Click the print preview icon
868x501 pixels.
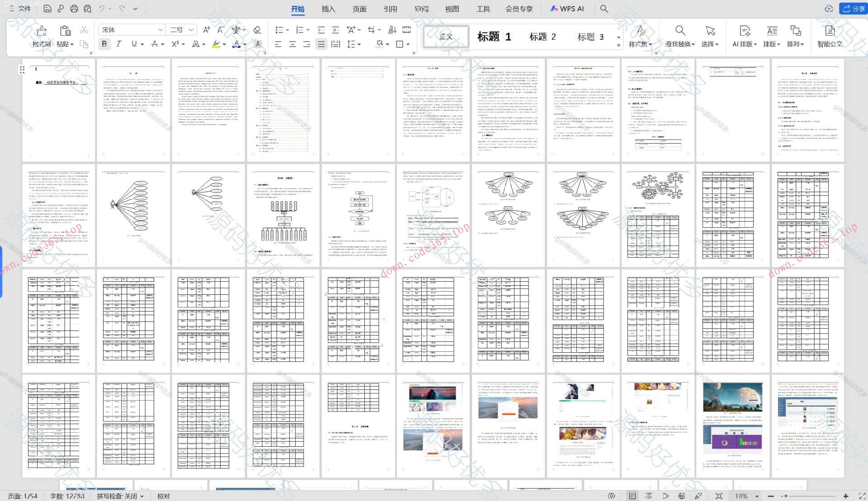[88, 9]
